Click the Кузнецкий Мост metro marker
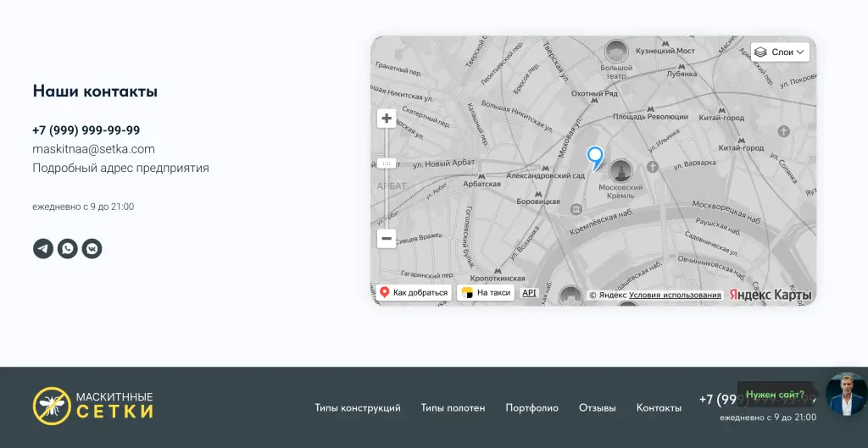Screen dimensions: 868x448 (665, 42)
